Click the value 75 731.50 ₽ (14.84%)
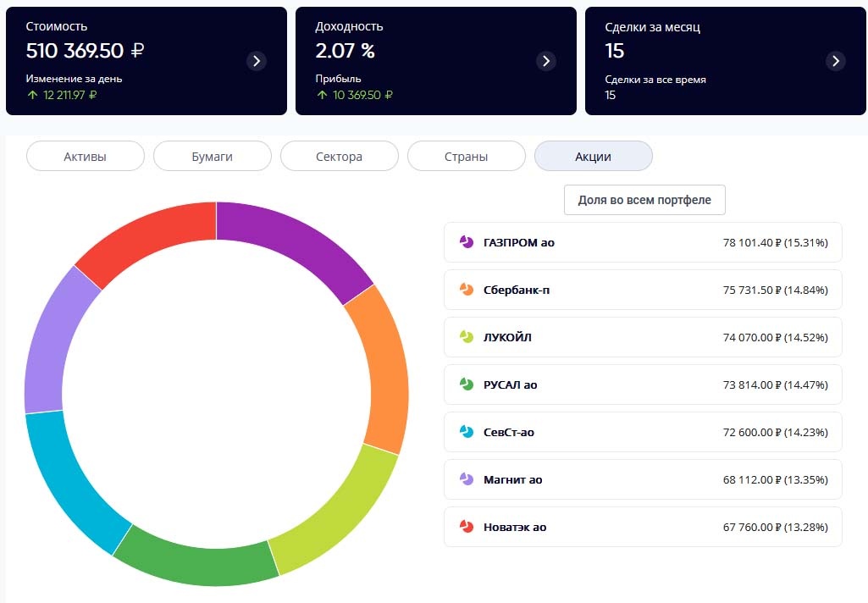 pos(775,290)
